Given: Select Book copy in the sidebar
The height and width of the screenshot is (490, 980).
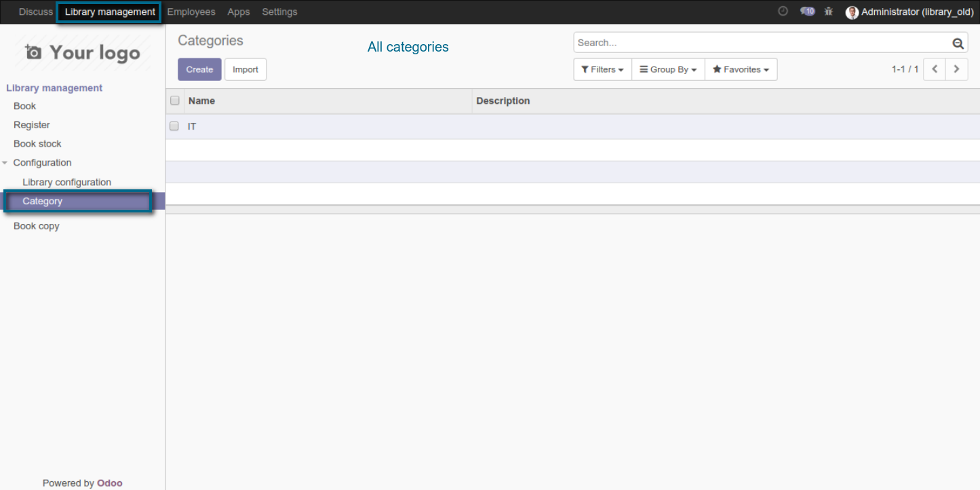Looking at the screenshot, I should pyautogui.click(x=37, y=226).
